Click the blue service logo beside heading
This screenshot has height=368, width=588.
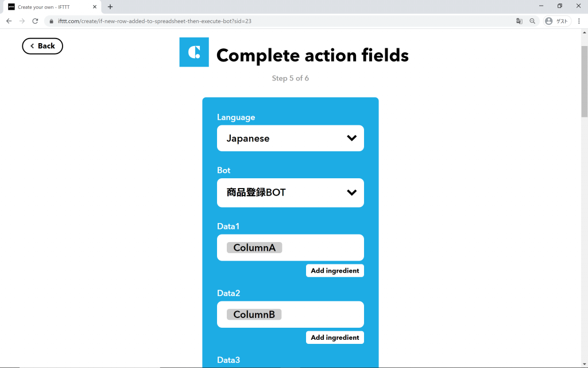pyautogui.click(x=194, y=52)
